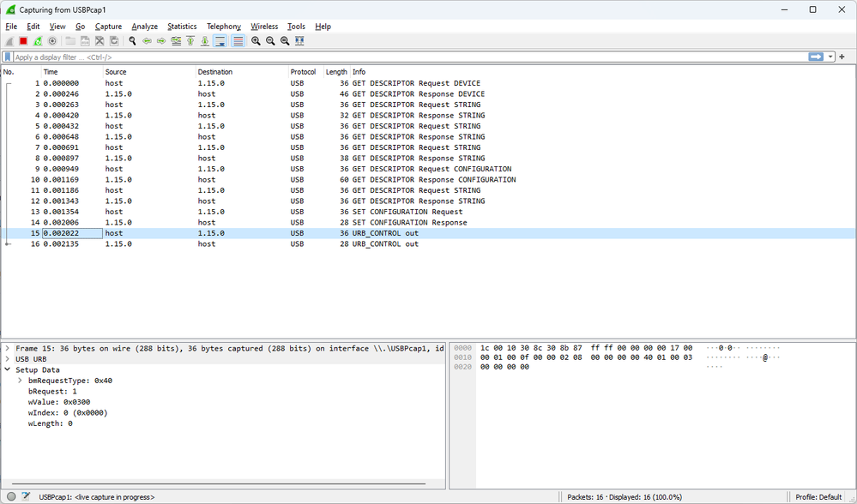
Task: Open display filter history dropdown
Action: coord(830,57)
